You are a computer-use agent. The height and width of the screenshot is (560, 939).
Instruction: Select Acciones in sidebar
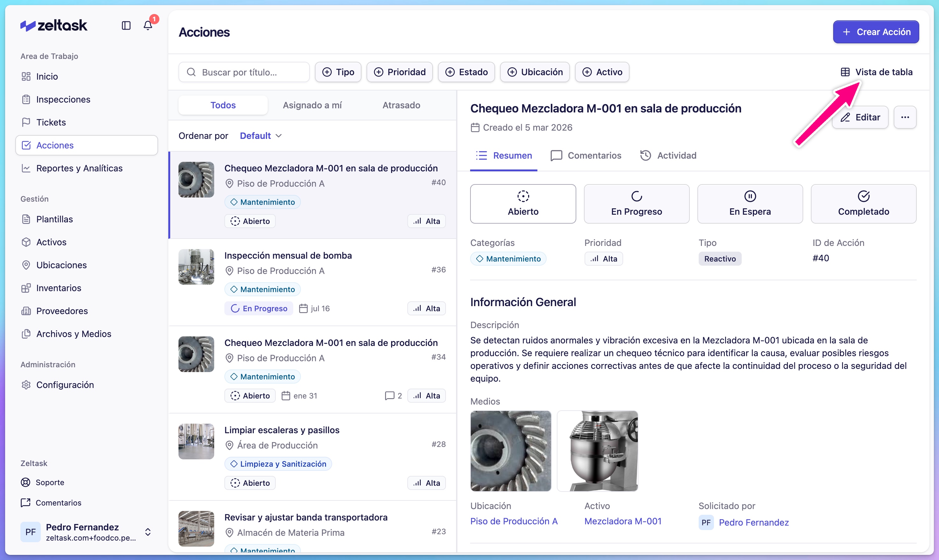click(86, 145)
